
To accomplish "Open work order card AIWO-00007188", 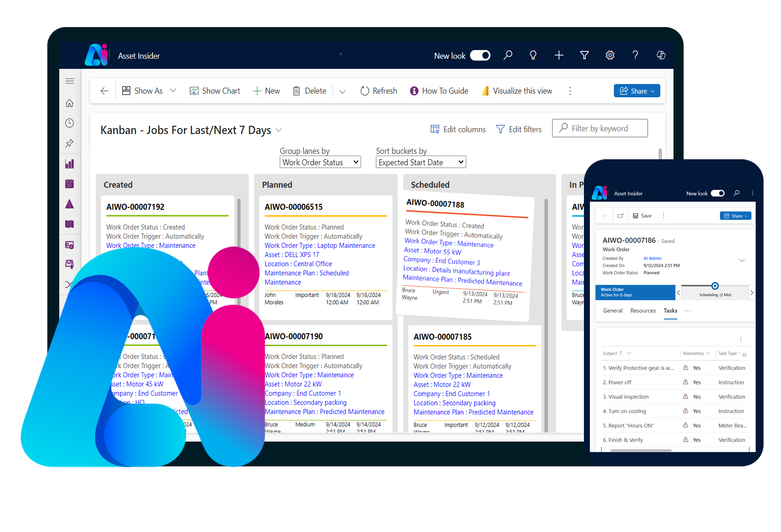I will 465,257.
